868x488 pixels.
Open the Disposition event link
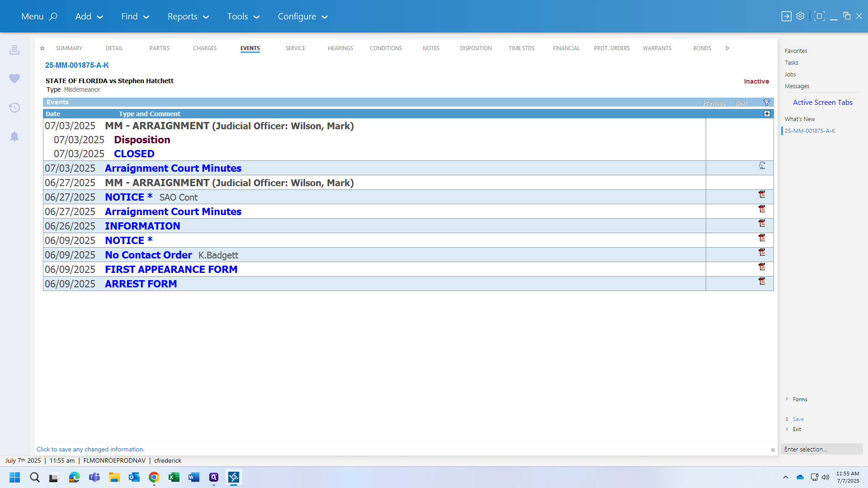click(142, 140)
